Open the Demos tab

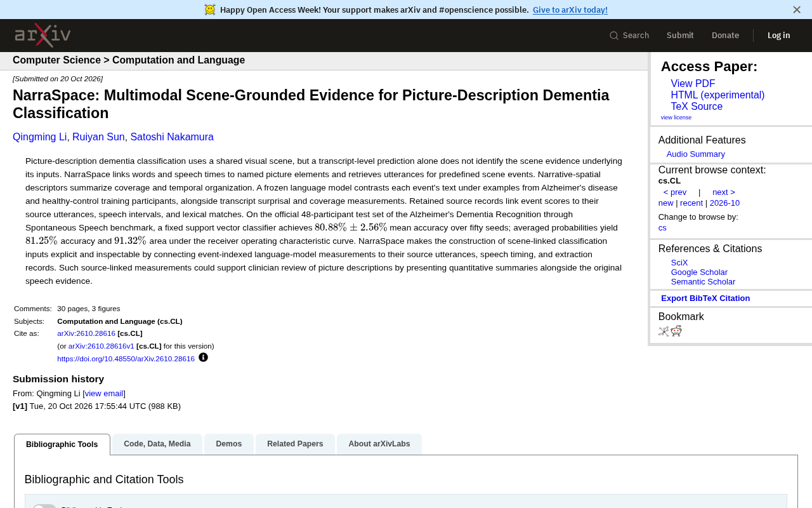(x=229, y=444)
